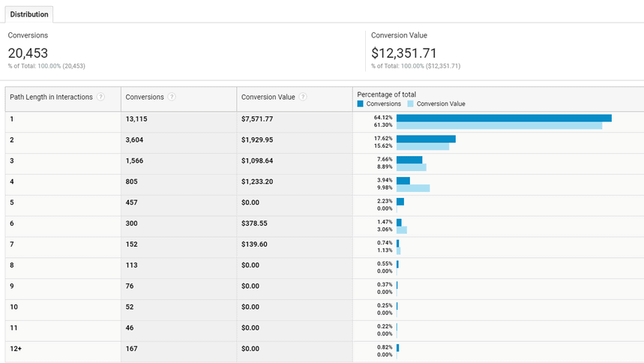
Task: Click help icon next to Conversion Value header
Action: [x=303, y=97]
